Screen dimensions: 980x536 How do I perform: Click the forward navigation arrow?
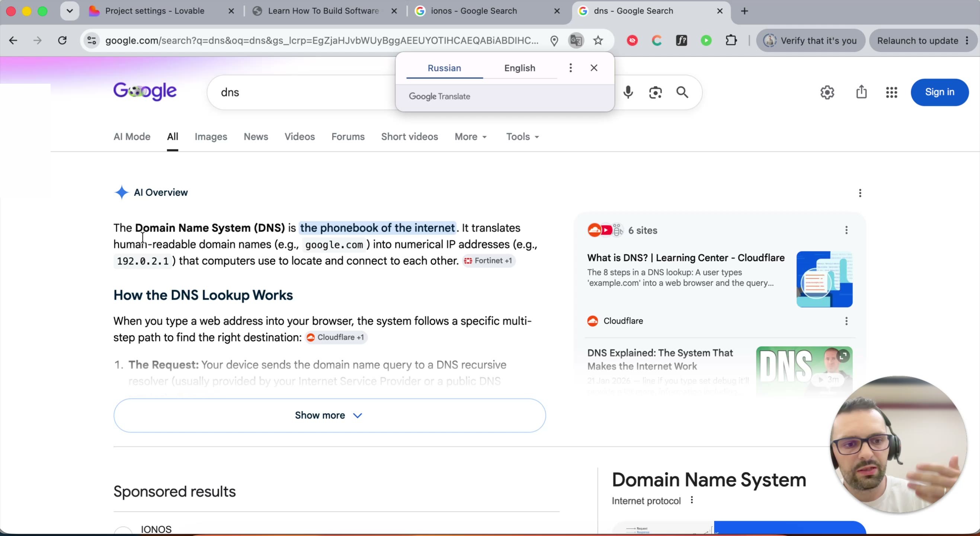click(37, 40)
